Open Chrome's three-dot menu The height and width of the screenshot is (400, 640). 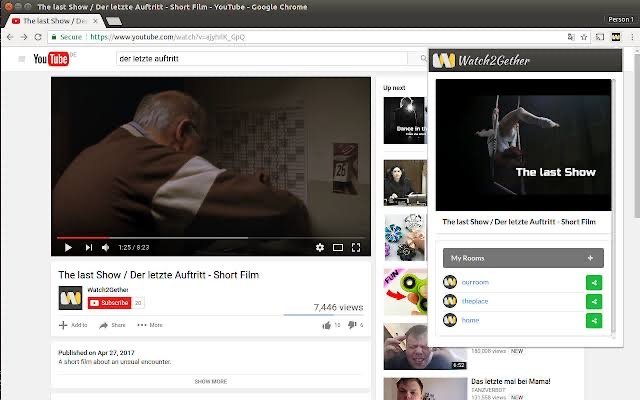[632, 37]
